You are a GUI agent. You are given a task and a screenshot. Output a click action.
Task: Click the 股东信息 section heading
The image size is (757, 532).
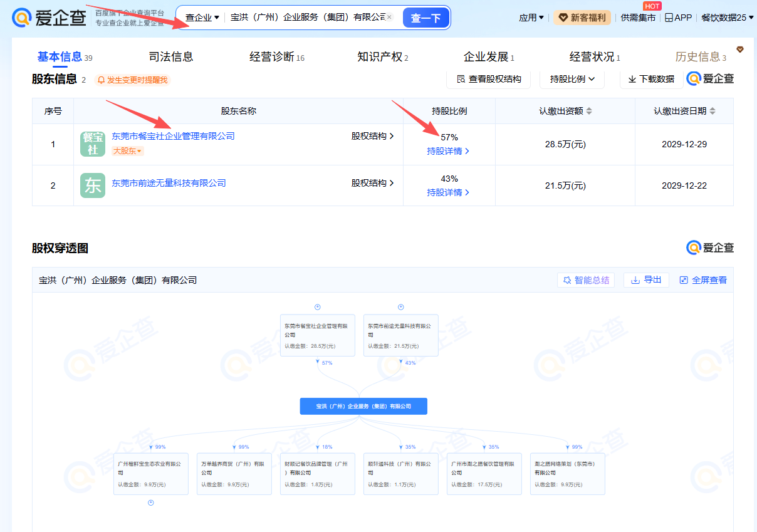(x=54, y=79)
